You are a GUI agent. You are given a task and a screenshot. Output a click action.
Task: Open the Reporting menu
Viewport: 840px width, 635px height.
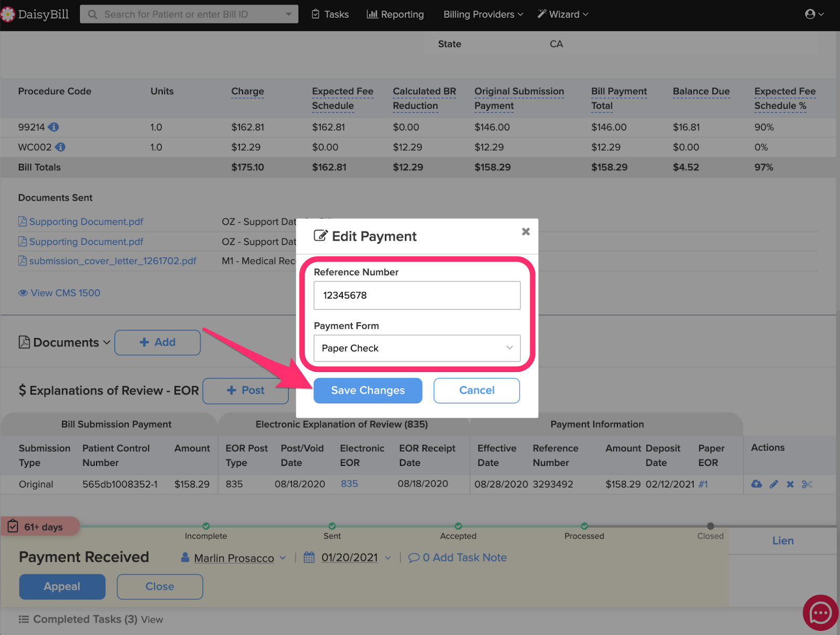[395, 14]
